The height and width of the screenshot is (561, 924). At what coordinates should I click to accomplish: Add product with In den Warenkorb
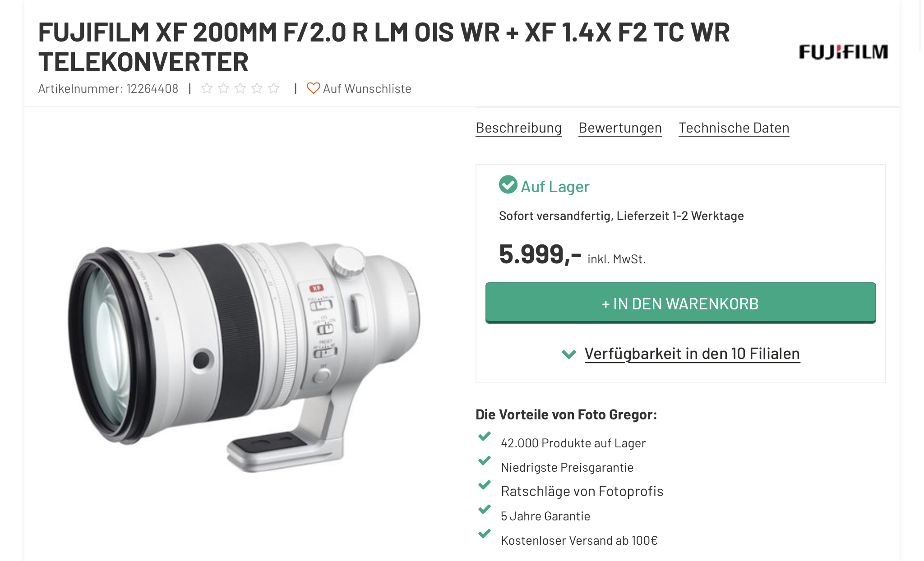pyautogui.click(x=680, y=303)
